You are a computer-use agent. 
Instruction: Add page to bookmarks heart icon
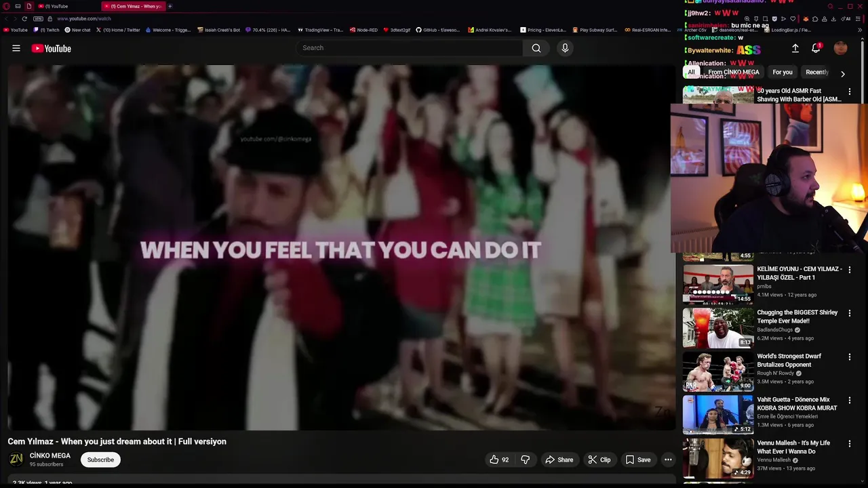[x=793, y=18]
